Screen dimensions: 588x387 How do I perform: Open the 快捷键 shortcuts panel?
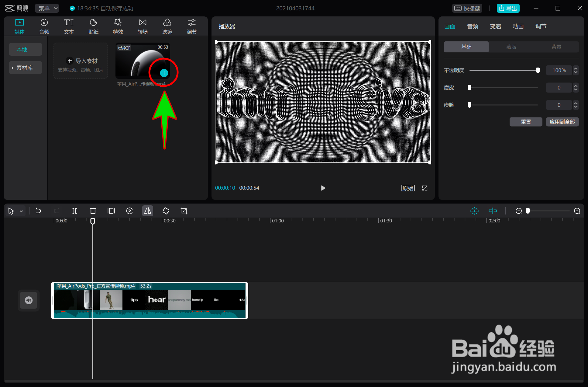point(467,8)
